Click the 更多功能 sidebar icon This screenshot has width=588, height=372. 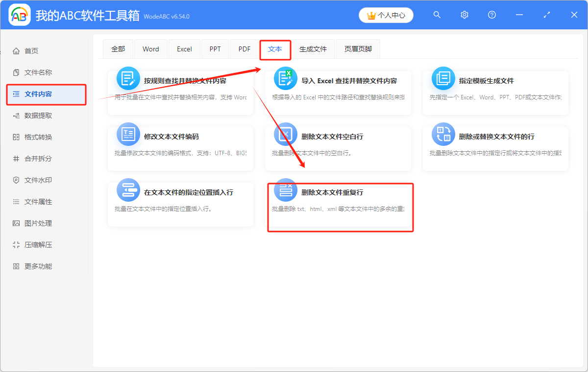click(x=16, y=266)
